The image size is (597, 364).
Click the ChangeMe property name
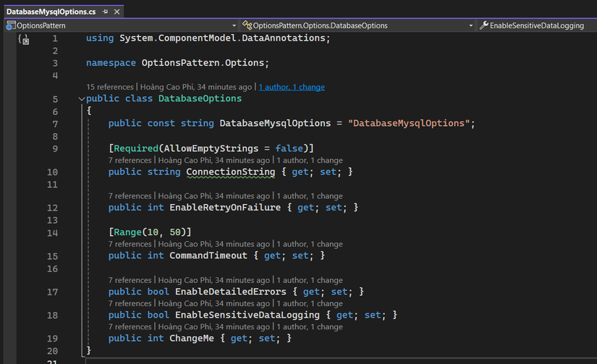(192, 339)
